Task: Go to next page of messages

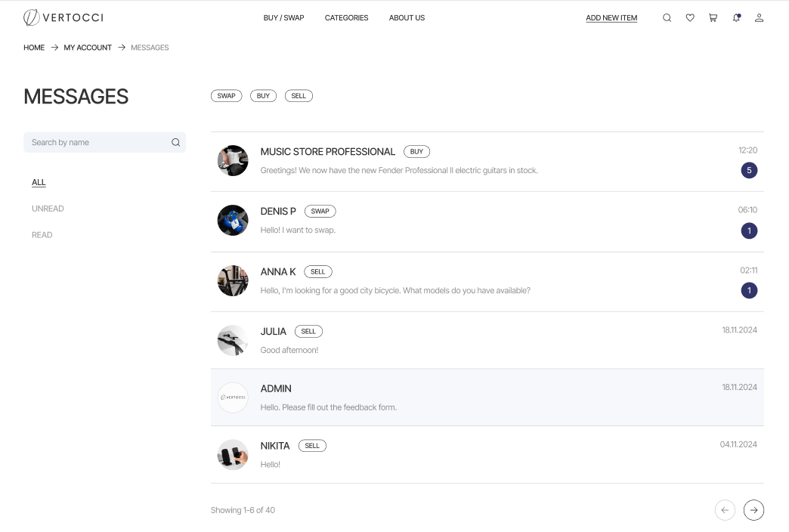Action: click(753, 510)
